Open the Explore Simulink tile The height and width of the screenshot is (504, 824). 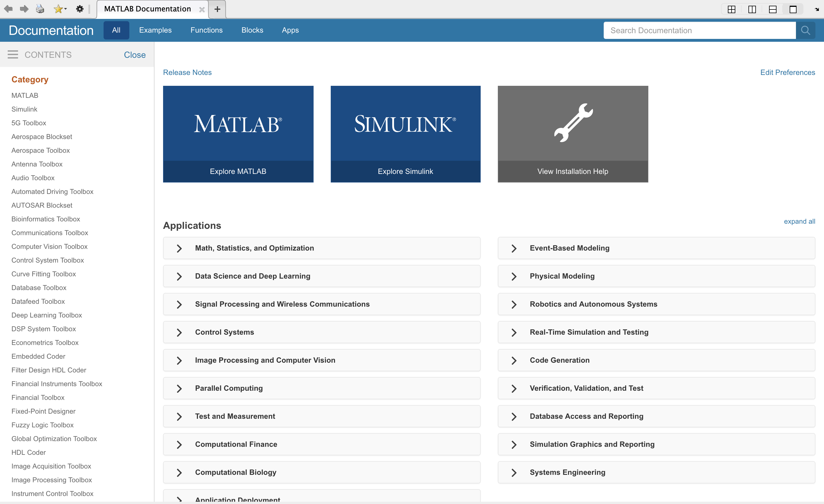pos(405,134)
